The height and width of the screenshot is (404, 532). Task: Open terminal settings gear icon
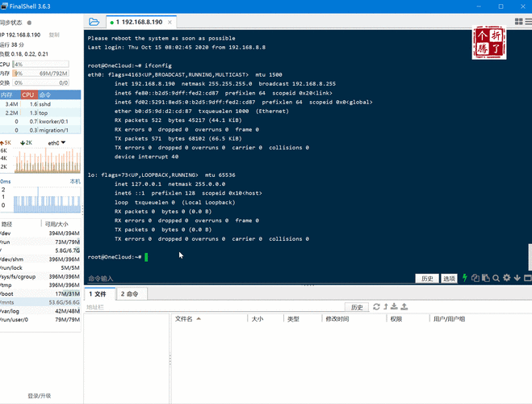[x=507, y=278]
